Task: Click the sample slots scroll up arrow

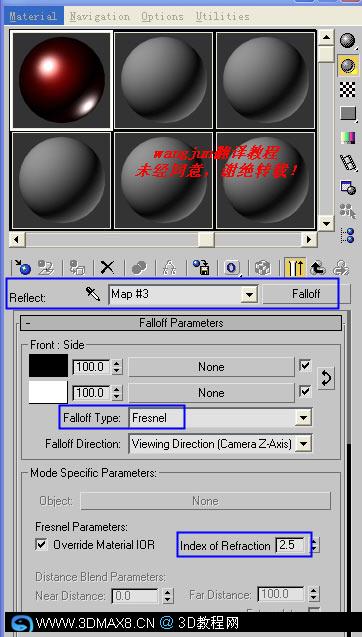Action: click(325, 38)
